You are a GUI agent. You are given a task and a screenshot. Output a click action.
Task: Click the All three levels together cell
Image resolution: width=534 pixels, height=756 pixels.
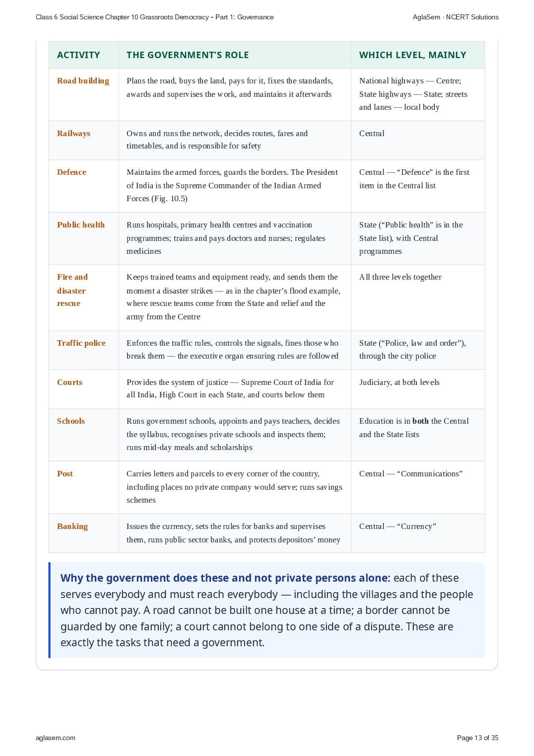pyautogui.click(x=400, y=277)
